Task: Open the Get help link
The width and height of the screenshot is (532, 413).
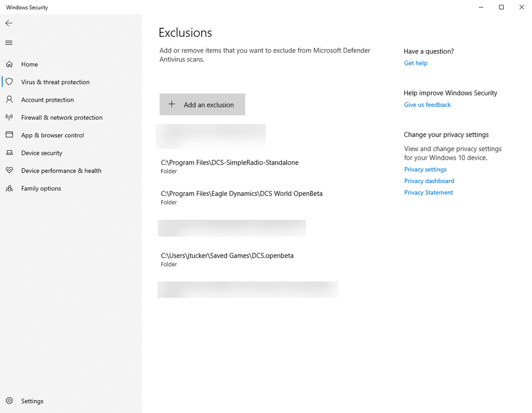Action: coord(415,63)
